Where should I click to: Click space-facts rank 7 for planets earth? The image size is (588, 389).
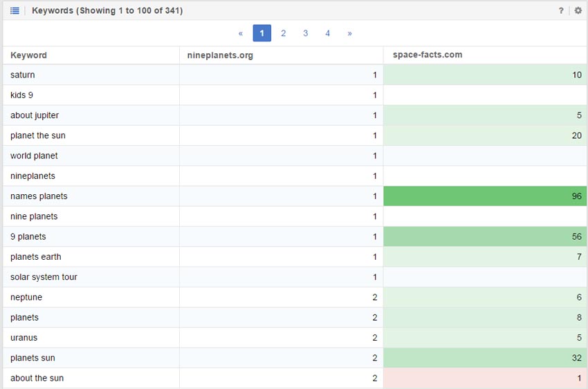point(485,257)
